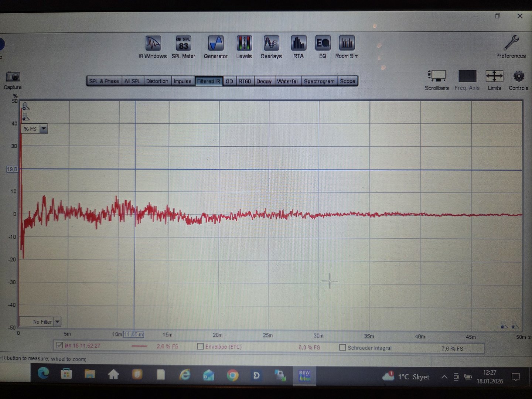This screenshot has width=532, height=399.
Task: Click the 6,0 % FS envelope value
Action: pyautogui.click(x=309, y=347)
